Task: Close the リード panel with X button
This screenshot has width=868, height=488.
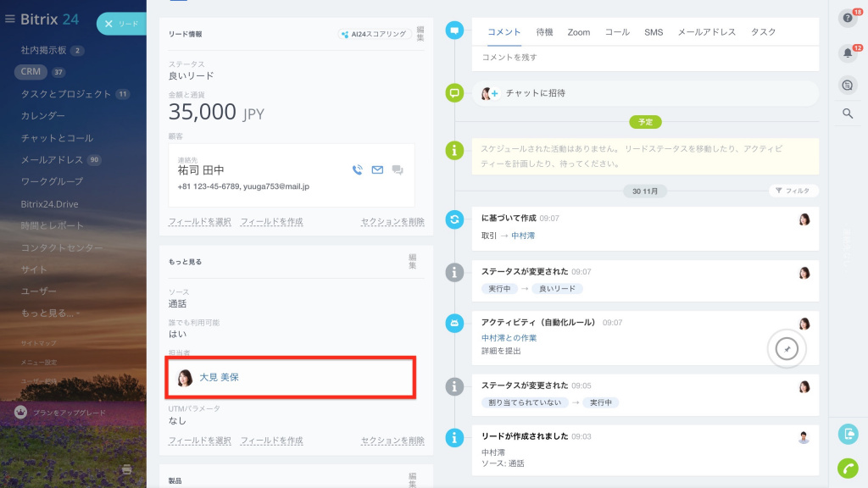Action: pyautogui.click(x=108, y=24)
